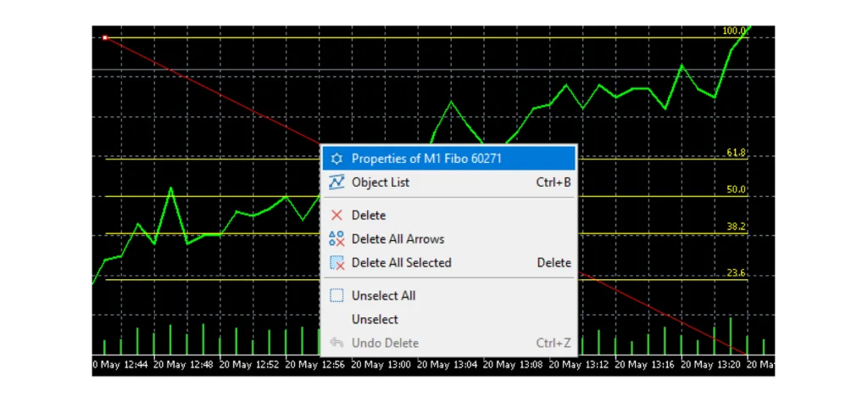Image resolution: width=868 pixels, height=403 pixels.
Task: Click the grayed undo arrow icon for Undo Delete
Action: click(x=337, y=344)
